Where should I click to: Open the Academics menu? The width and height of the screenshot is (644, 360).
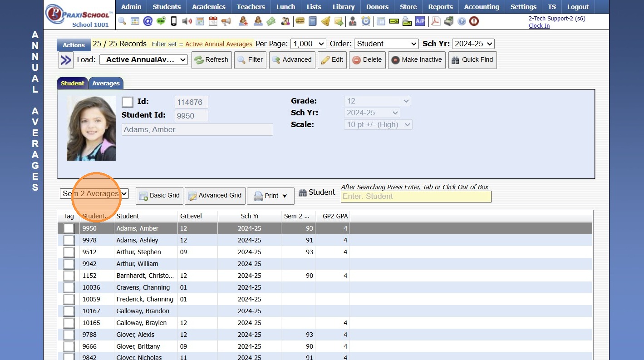pos(208,7)
